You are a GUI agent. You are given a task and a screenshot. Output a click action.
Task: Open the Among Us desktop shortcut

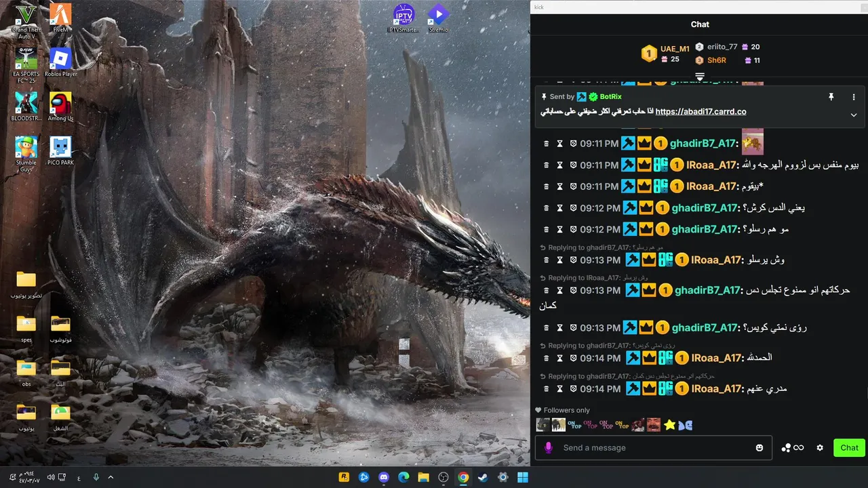pos(60,107)
